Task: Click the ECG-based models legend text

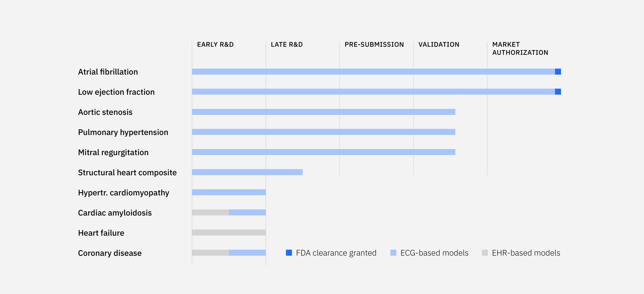Action: pos(434,253)
